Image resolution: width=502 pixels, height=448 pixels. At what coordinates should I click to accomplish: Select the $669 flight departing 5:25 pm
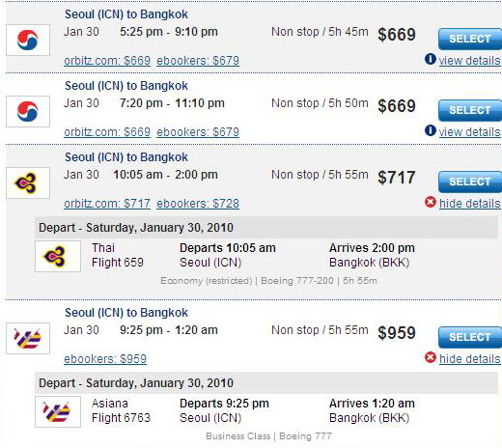click(470, 39)
